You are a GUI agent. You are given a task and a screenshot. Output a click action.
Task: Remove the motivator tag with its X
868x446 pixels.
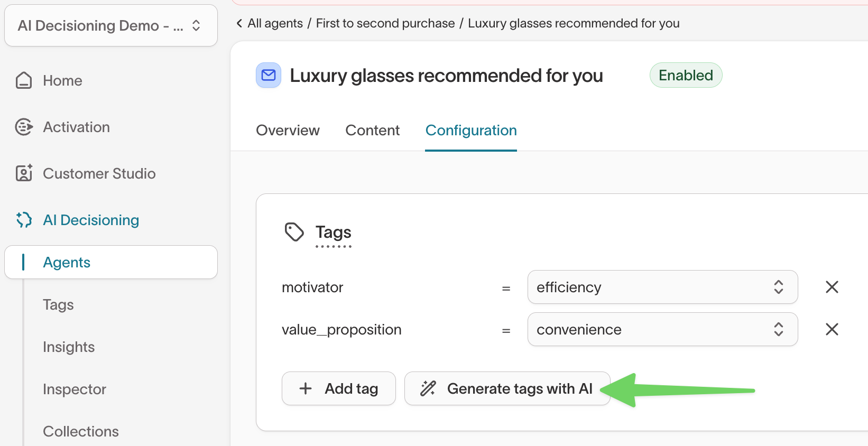pyautogui.click(x=832, y=287)
